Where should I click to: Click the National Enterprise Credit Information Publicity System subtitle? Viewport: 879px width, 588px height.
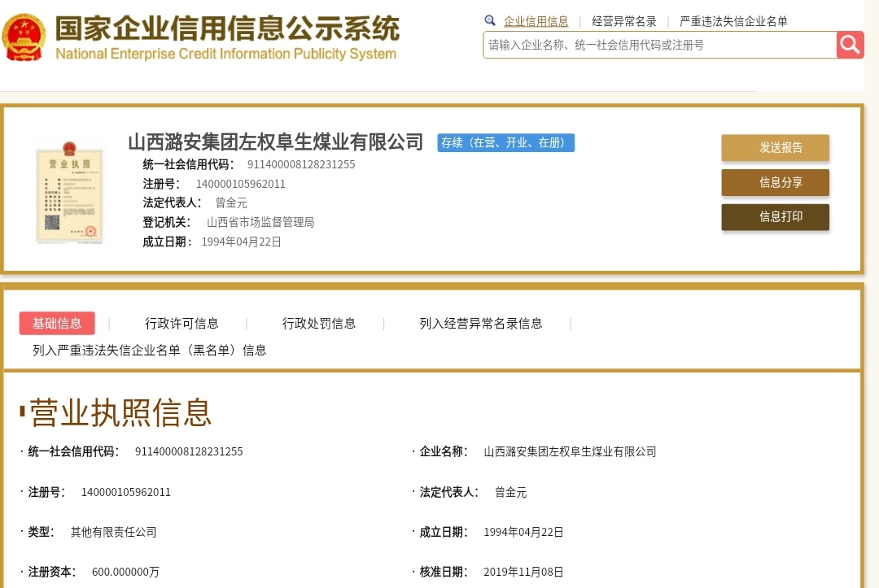(x=226, y=54)
